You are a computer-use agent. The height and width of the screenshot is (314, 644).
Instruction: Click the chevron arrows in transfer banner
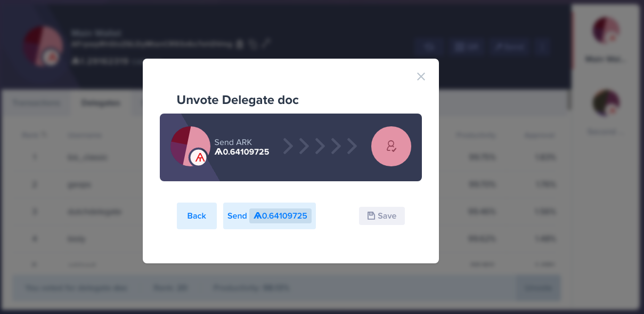320,146
